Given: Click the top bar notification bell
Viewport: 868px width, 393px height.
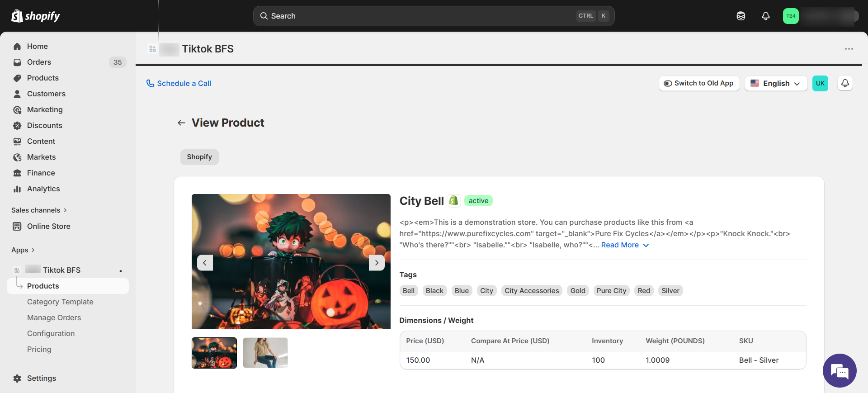Looking at the screenshot, I should [x=765, y=16].
